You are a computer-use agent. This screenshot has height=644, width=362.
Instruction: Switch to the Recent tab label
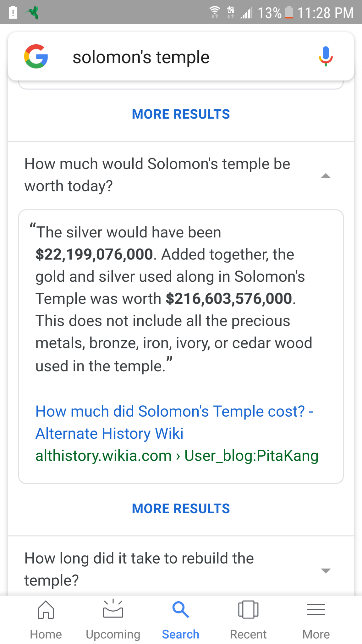coord(248,634)
